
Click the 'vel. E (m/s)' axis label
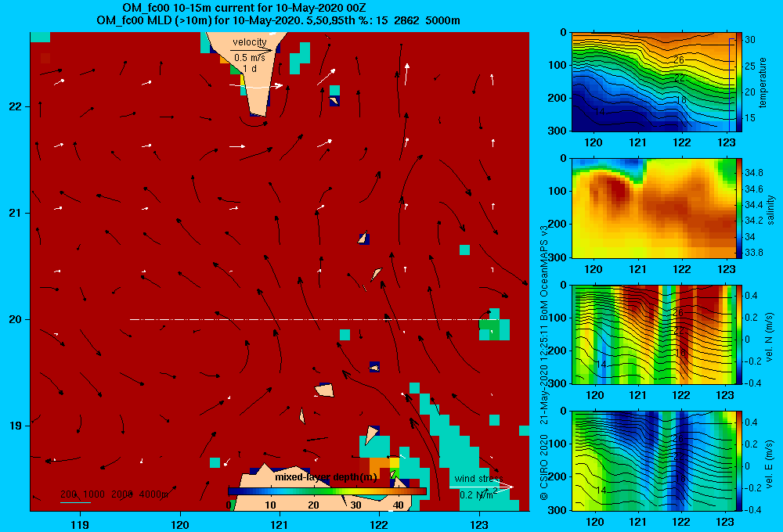click(770, 464)
